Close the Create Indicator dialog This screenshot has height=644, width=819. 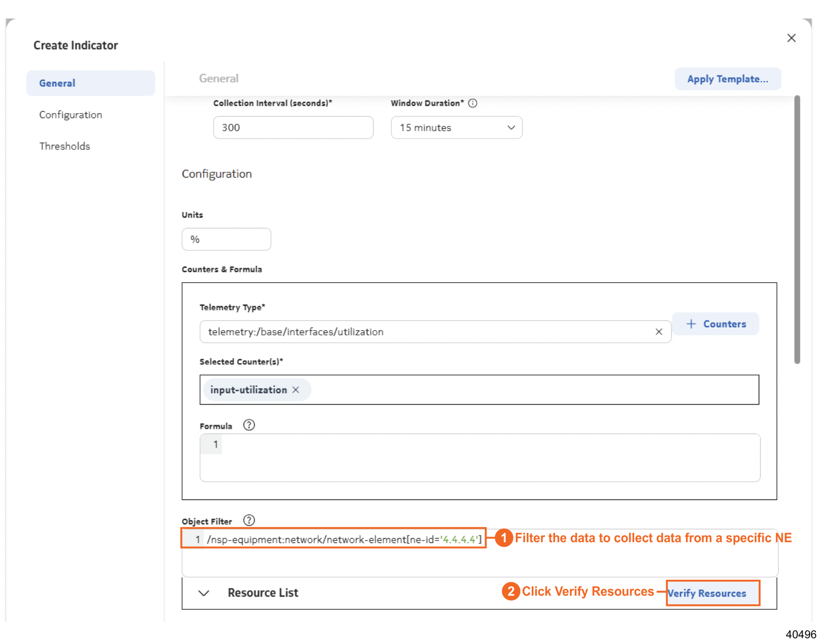point(791,38)
